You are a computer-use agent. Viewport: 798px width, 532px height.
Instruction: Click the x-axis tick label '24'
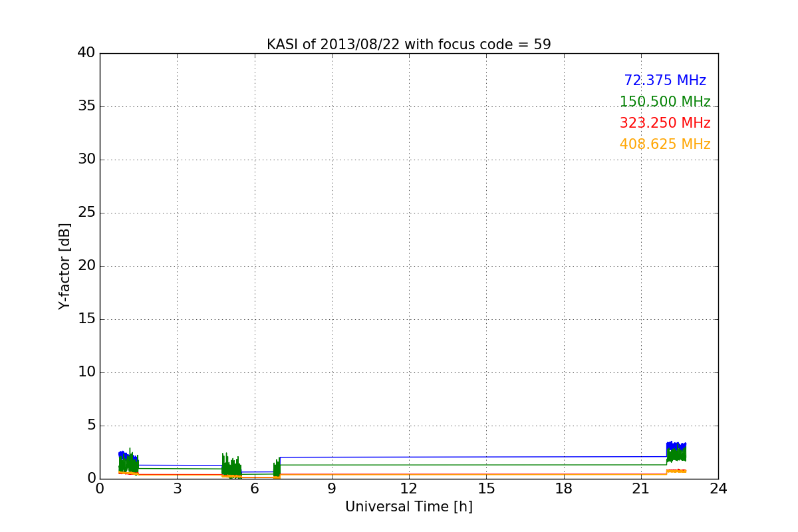click(718, 489)
